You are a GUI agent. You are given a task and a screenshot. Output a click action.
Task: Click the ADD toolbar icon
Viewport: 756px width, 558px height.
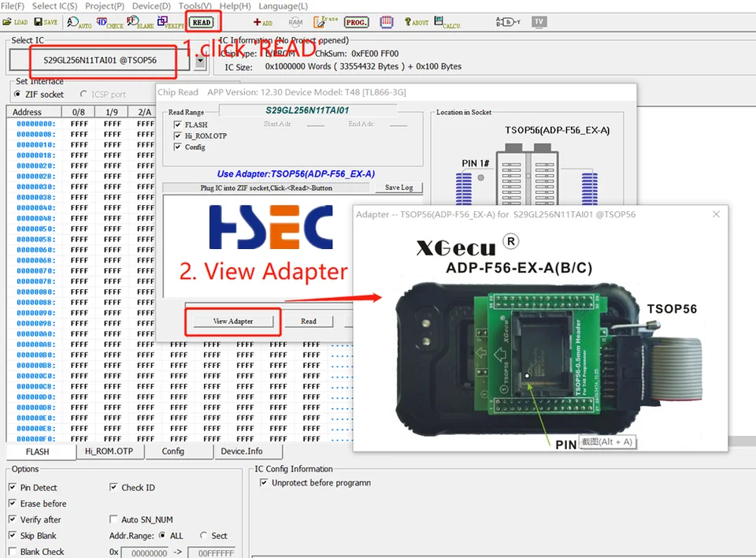pos(263,22)
